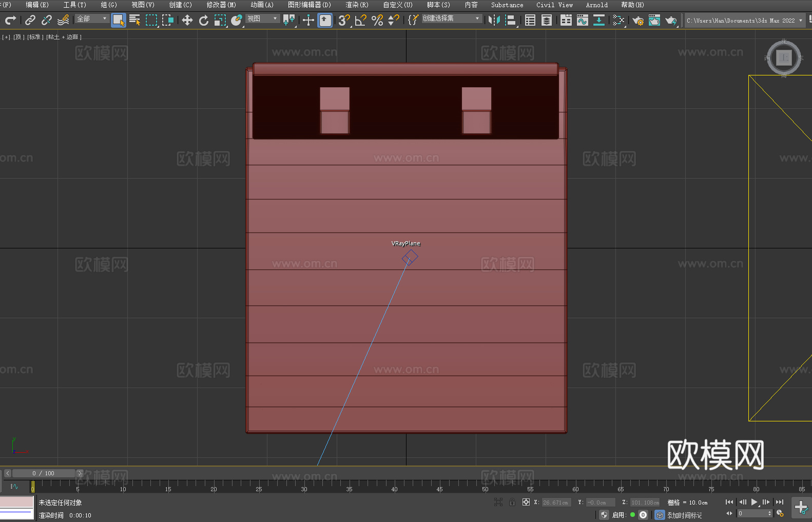Open the Schematic View icon
This screenshot has width=812, height=522.
coord(618,20)
